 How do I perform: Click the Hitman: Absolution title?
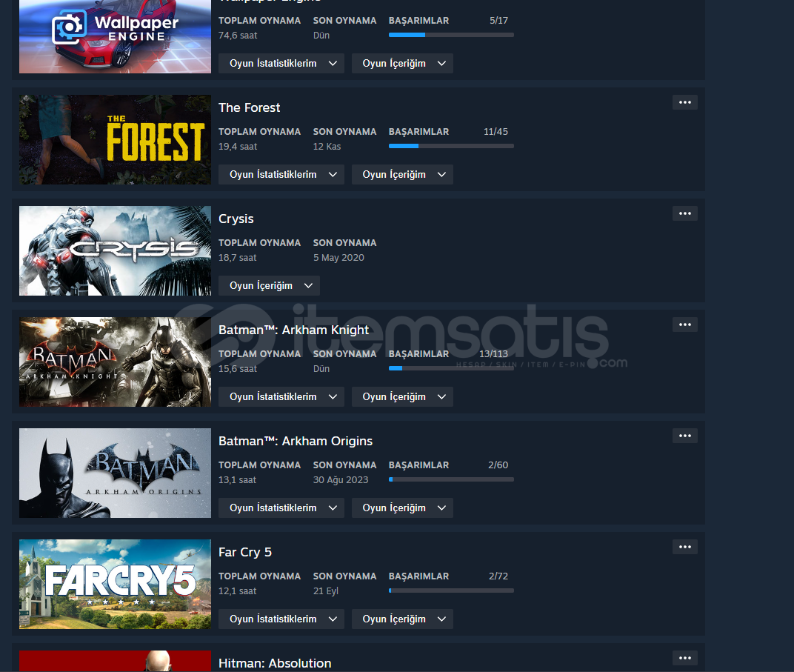tap(275, 663)
